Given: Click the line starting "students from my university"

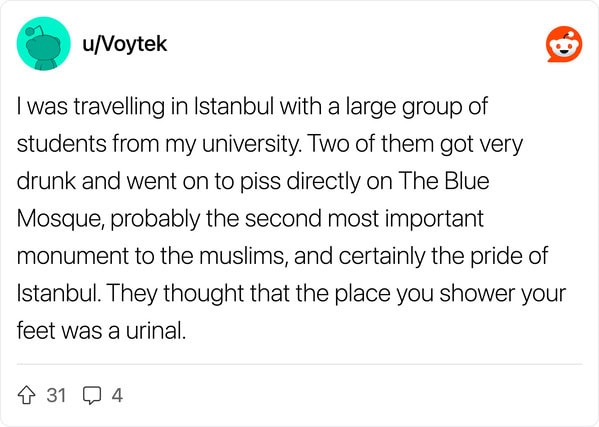Looking at the screenshot, I should (270, 144).
